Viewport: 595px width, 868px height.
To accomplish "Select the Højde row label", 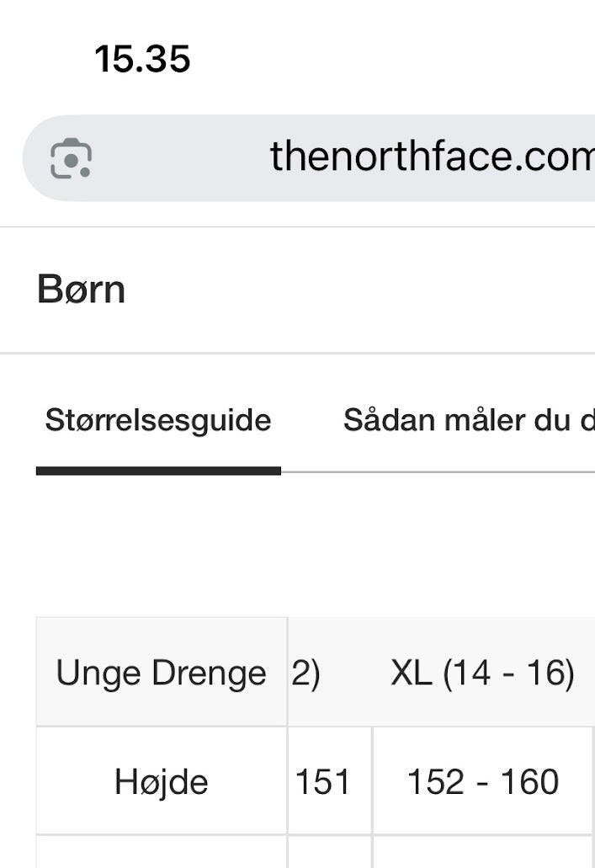I will [161, 782].
